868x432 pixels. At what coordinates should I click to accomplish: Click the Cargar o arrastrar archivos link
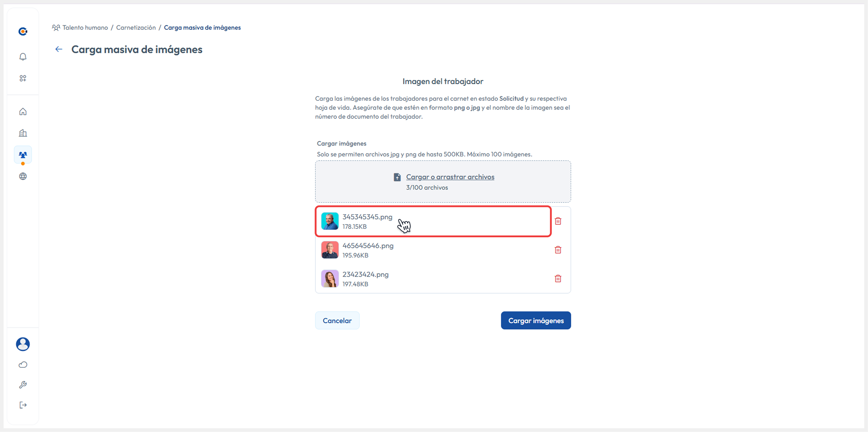(x=450, y=177)
